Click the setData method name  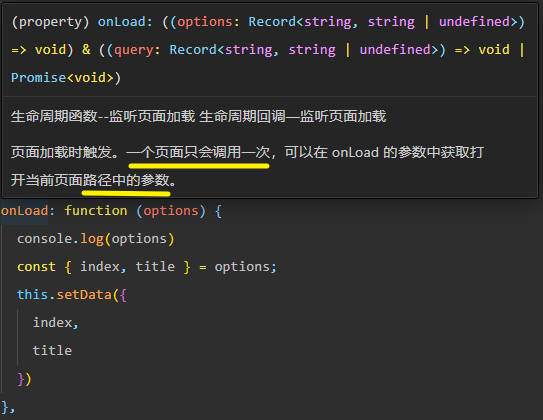(84, 295)
